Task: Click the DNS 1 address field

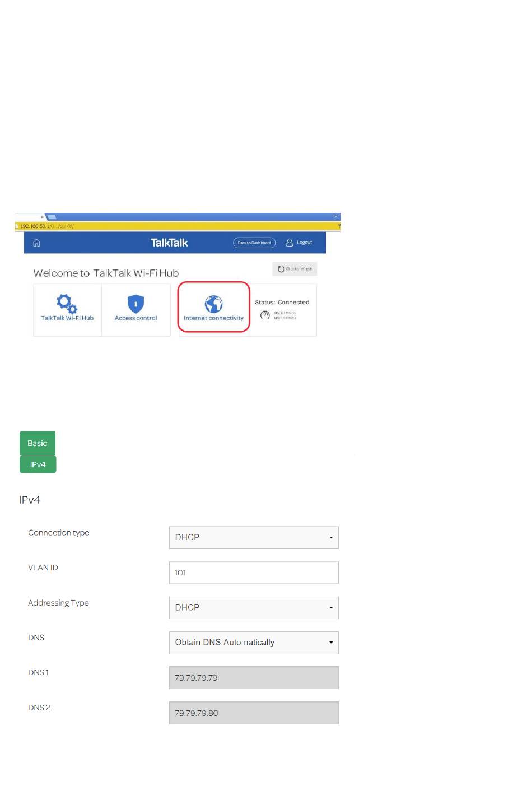Action: click(254, 678)
